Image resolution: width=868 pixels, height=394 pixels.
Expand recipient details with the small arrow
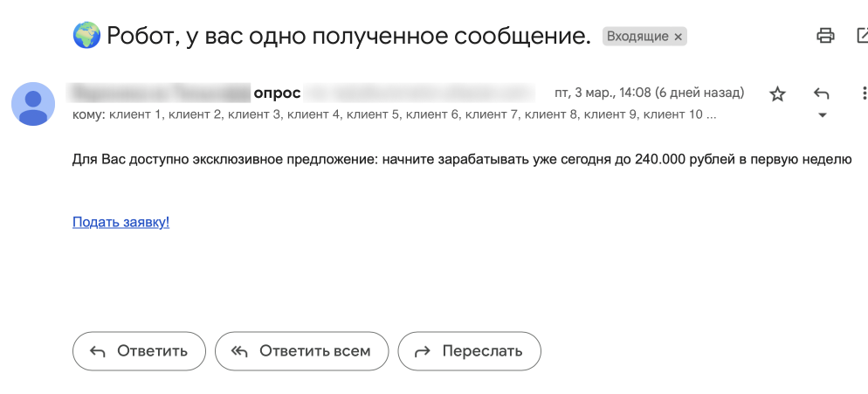point(821,115)
